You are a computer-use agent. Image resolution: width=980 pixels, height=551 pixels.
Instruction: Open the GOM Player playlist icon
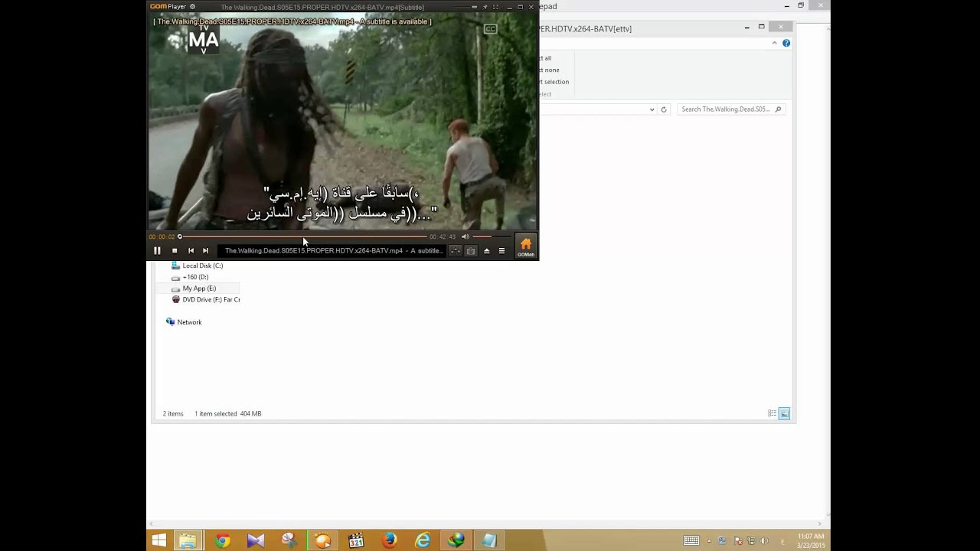tap(501, 251)
